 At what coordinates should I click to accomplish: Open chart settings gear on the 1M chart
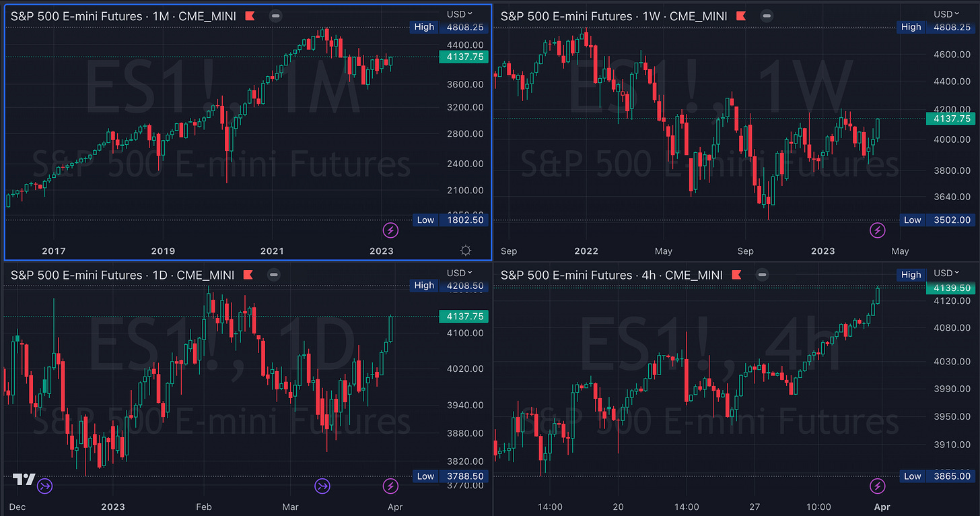click(x=466, y=251)
